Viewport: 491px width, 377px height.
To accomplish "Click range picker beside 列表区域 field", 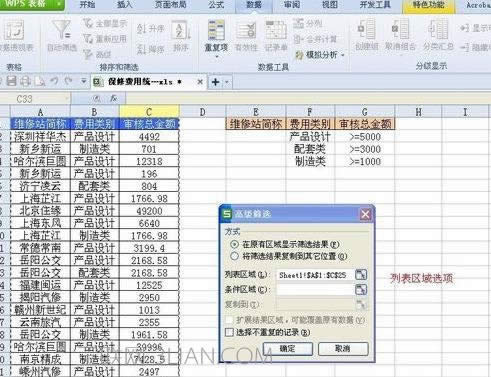I will pos(361,275).
